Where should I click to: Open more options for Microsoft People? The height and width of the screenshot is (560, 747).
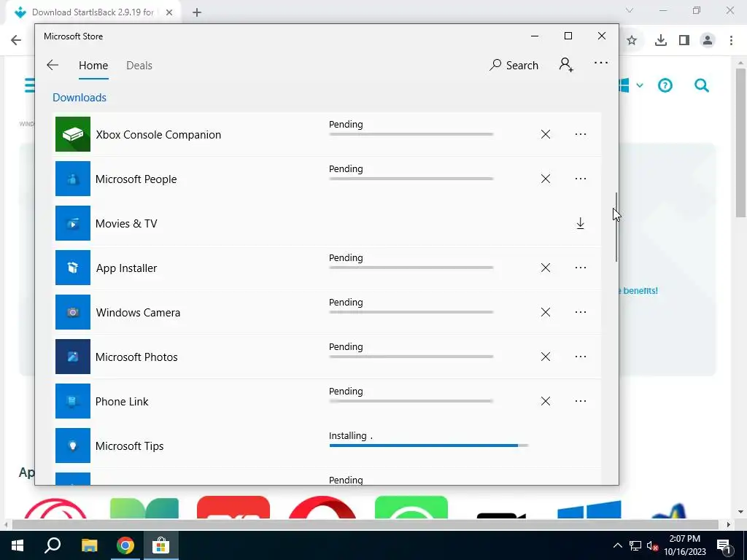click(580, 179)
